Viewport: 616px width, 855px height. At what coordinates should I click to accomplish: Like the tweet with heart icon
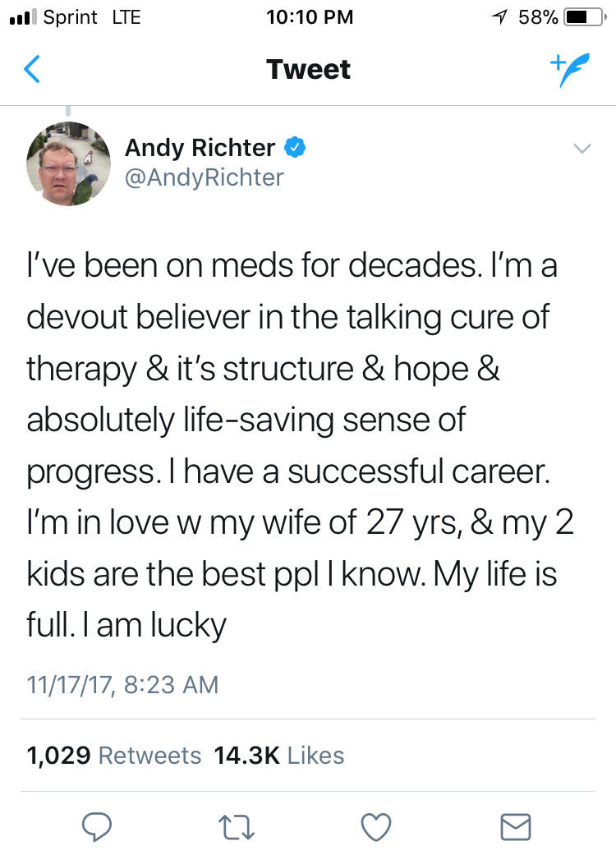click(x=376, y=826)
